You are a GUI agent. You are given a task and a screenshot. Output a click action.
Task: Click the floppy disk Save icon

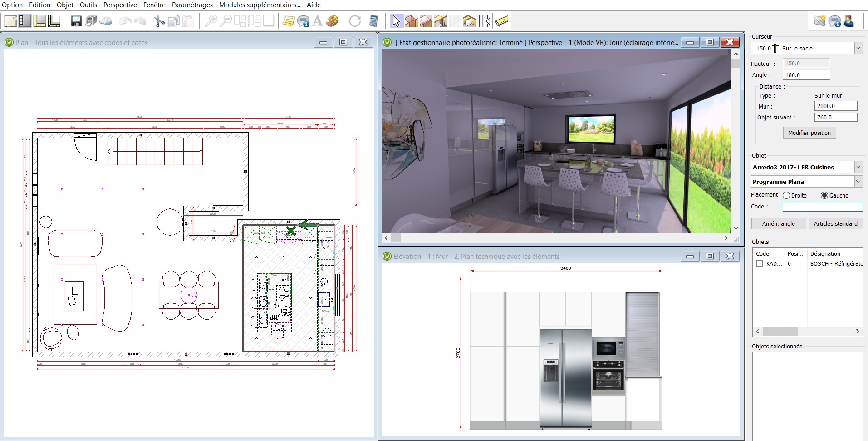[76, 21]
